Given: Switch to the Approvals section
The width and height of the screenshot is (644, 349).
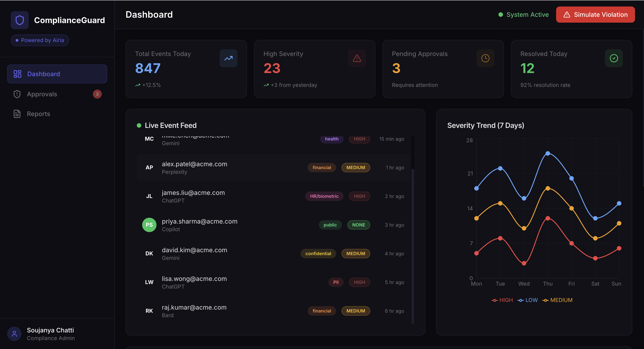Looking at the screenshot, I should (x=42, y=94).
